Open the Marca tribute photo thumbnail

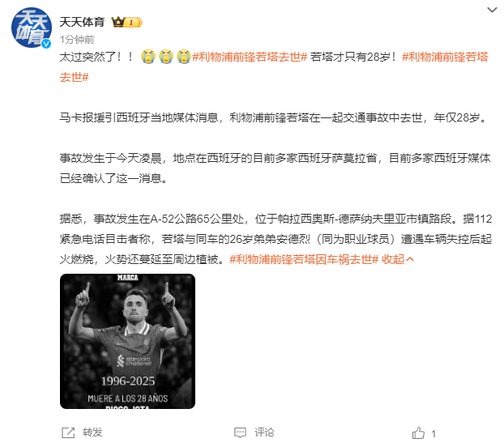click(x=127, y=341)
